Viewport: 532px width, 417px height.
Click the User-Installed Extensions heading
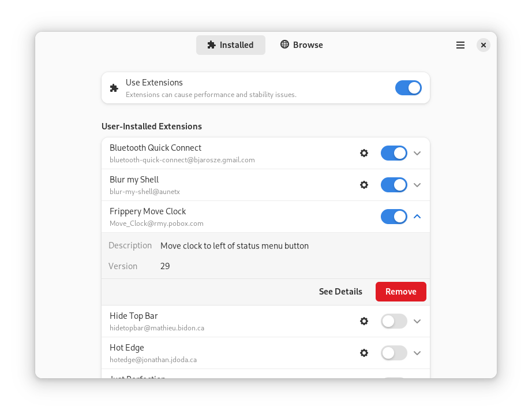pos(152,126)
